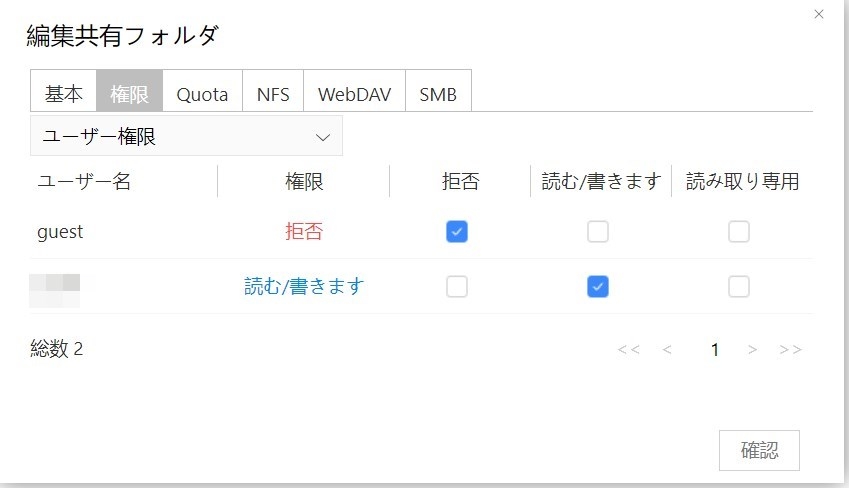Switch to the 基本 tab

pos(64,94)
